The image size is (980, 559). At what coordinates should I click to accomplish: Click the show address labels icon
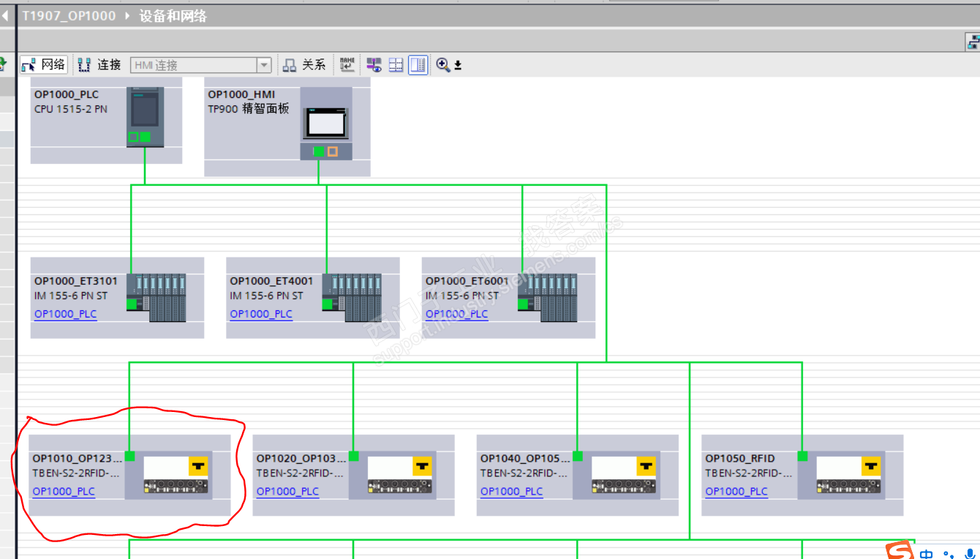[374, 65]
